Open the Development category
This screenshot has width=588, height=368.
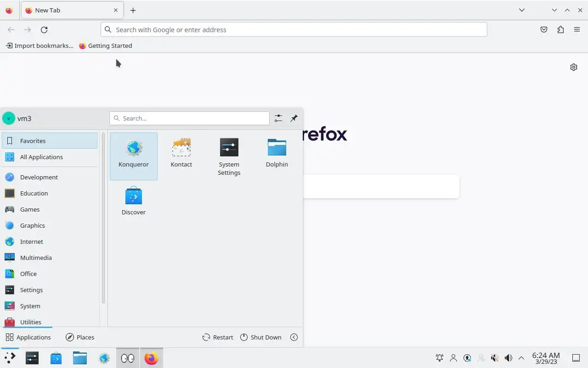50,177
